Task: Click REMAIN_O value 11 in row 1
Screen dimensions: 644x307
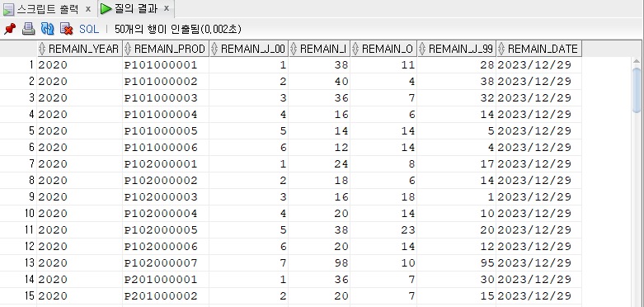Action: tap(383, 65)
